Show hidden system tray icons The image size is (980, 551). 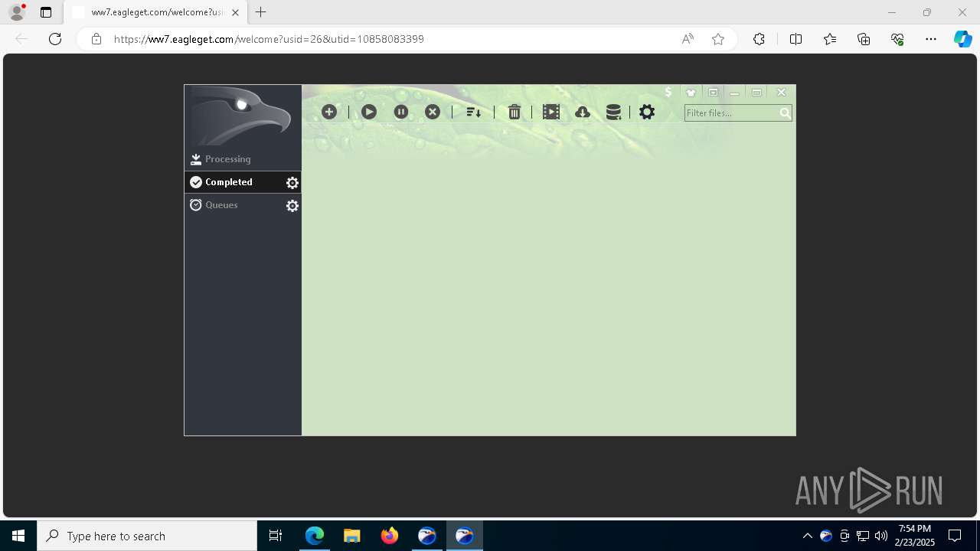tap(808, 536)
